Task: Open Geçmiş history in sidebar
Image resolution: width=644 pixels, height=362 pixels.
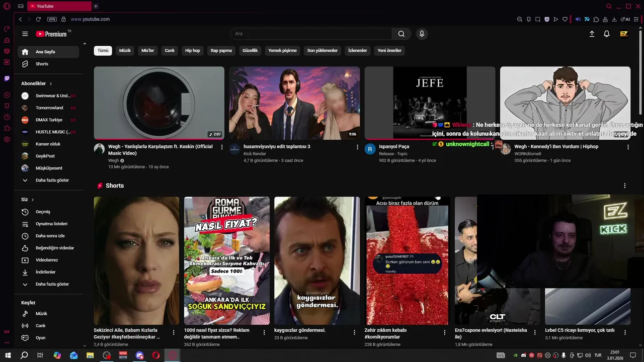Action: click(48, 212)
